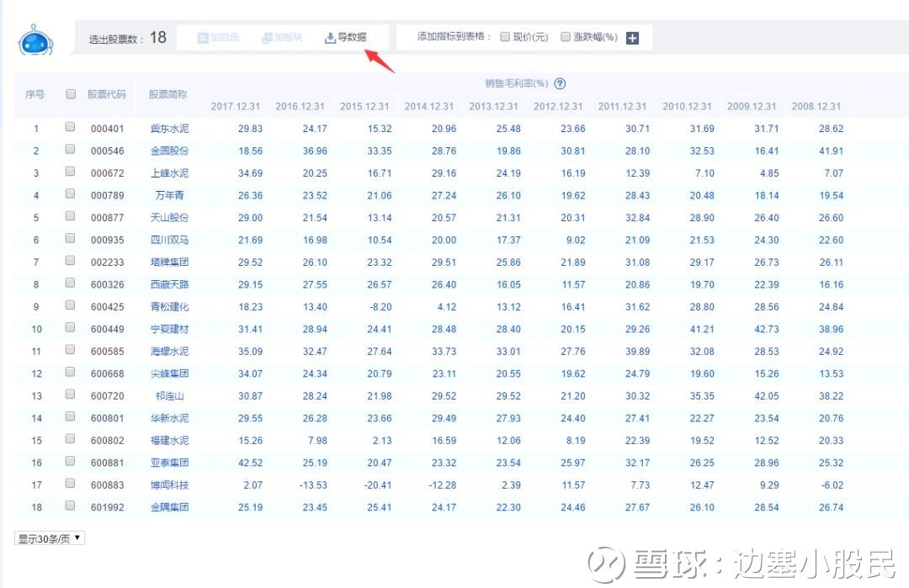This screenshot has height=588, width=909.
Task: Click the blue plus icon to add indicators
Action: pyautogui.click(x=632, y=37)
